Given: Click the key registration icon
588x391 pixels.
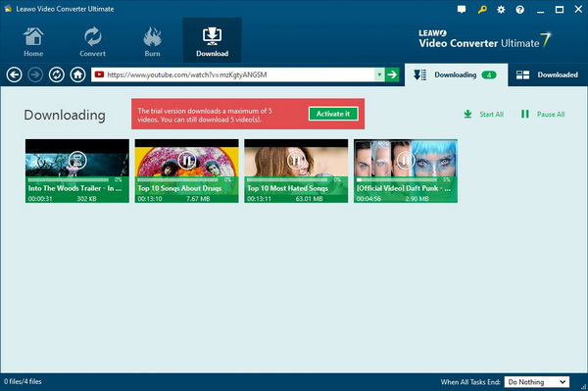Looking at the screenshot, I should [x=482, y=10].
